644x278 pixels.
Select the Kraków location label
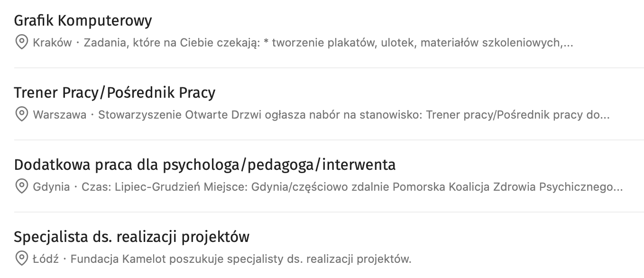[52, 43]
